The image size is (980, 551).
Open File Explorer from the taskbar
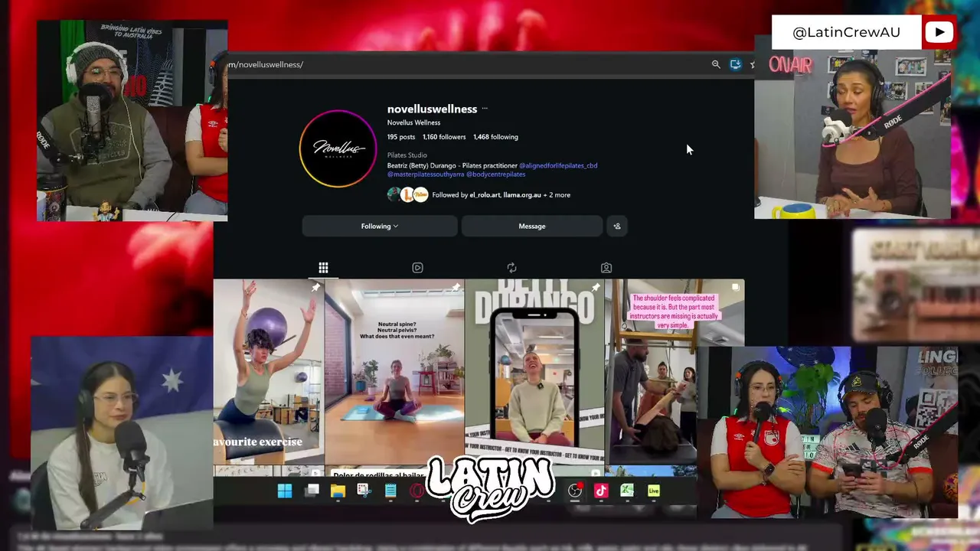pyautogui.click(x=338, y=491)
